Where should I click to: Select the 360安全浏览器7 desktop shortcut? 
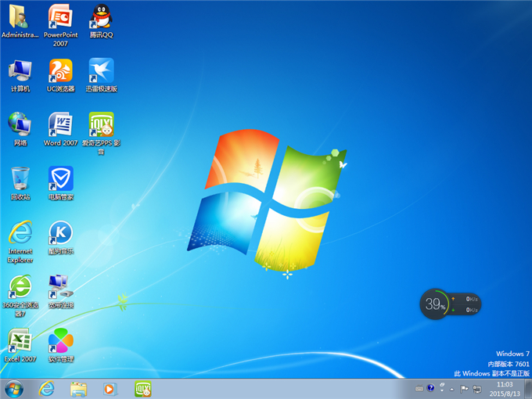pos(20,296)
